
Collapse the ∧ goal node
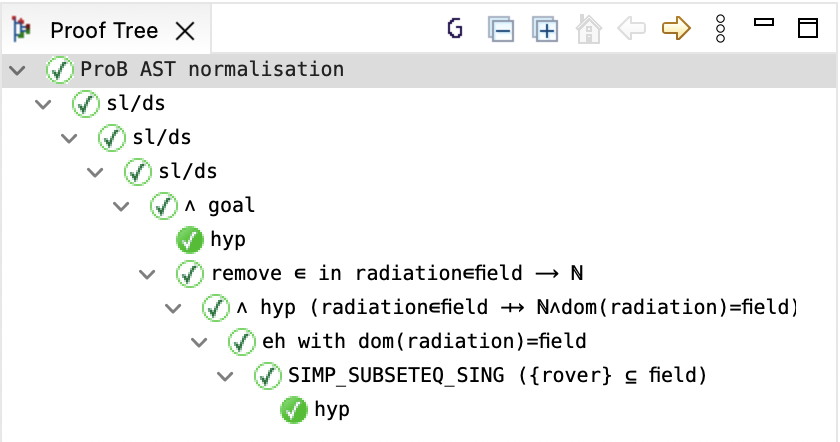[121, 206]
